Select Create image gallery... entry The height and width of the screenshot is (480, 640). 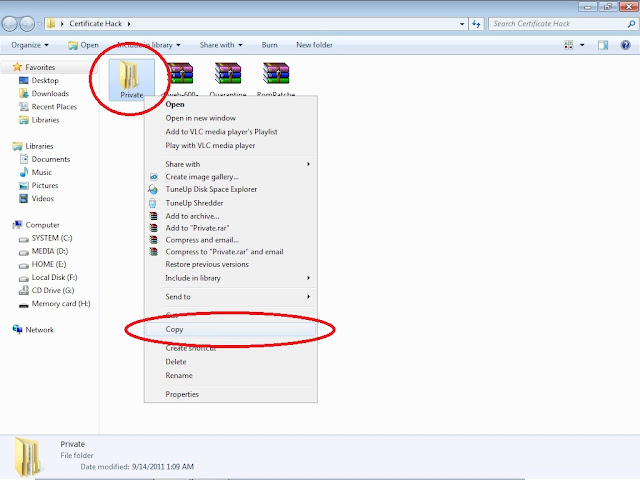click(x=231, y=177)
